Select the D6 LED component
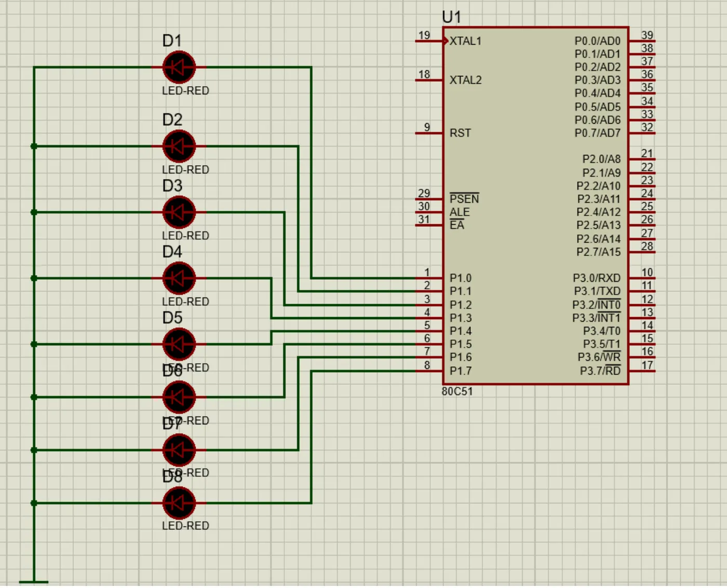This screenshot has width=727, height=588. tap(179, 397)
